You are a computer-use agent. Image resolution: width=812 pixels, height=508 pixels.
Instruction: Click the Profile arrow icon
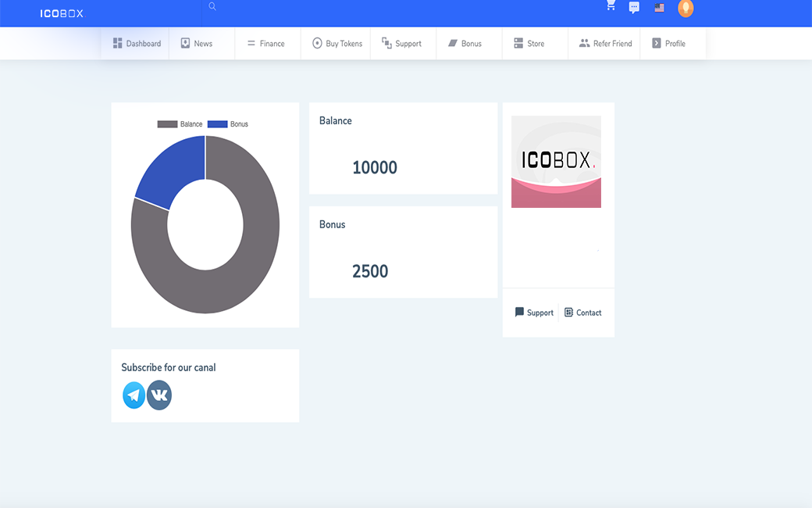pos(656,43)
